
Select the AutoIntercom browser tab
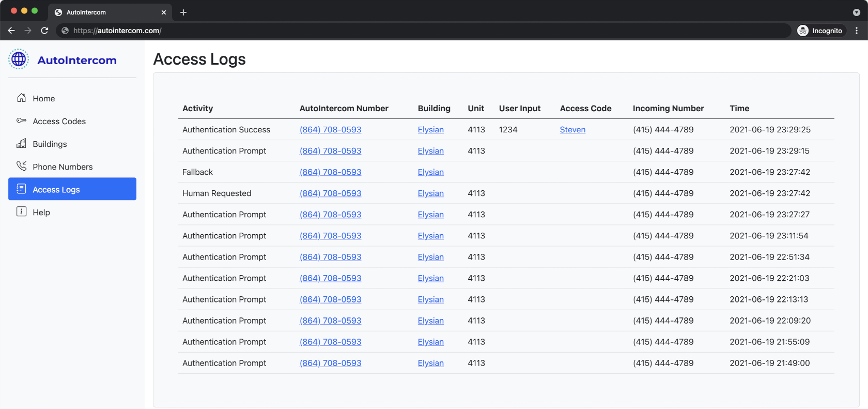click(110, 12)
